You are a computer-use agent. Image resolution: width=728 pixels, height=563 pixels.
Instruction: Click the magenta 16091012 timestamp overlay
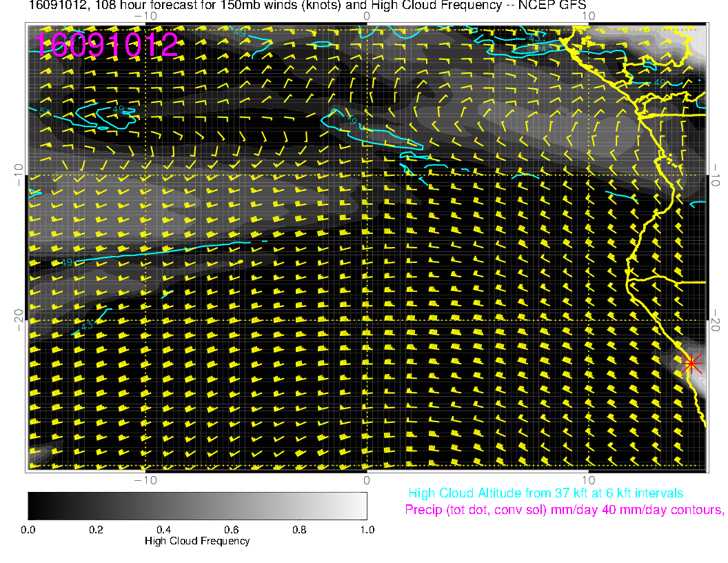pos(106,45)
